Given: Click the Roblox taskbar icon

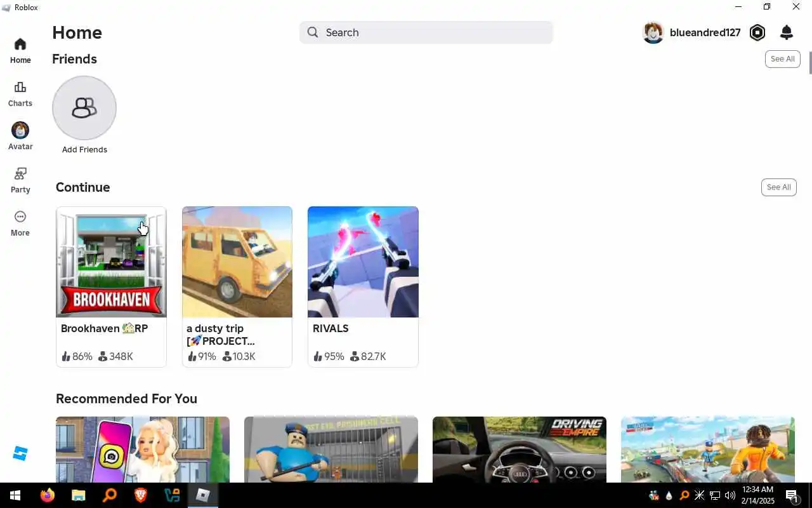Looking at the screenshot, I should [203, 495].
